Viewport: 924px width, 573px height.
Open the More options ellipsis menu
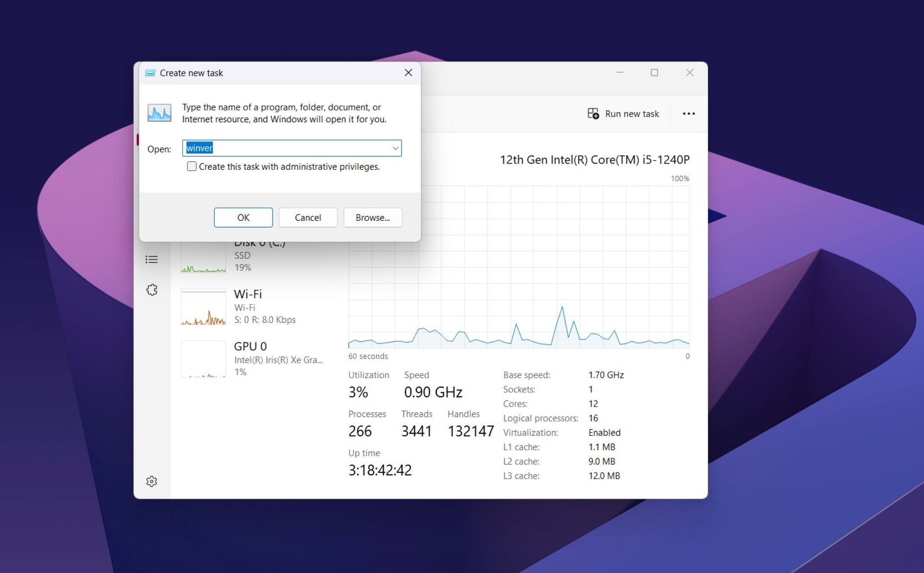pos(688,113)
